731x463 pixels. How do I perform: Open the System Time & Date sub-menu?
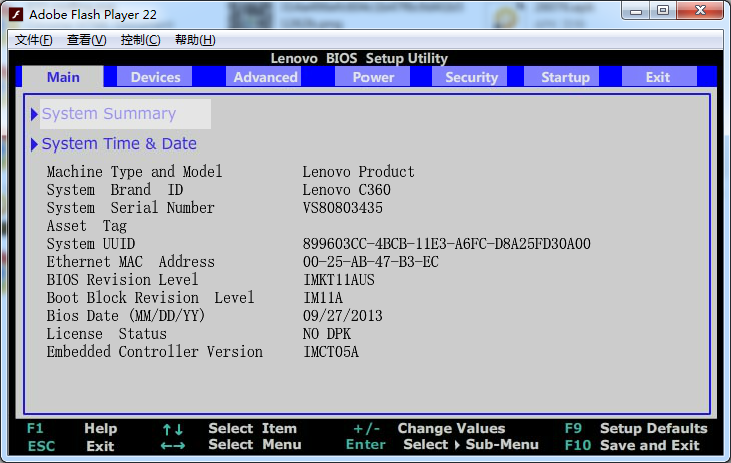pyautogui.click(x=119, y=144)
